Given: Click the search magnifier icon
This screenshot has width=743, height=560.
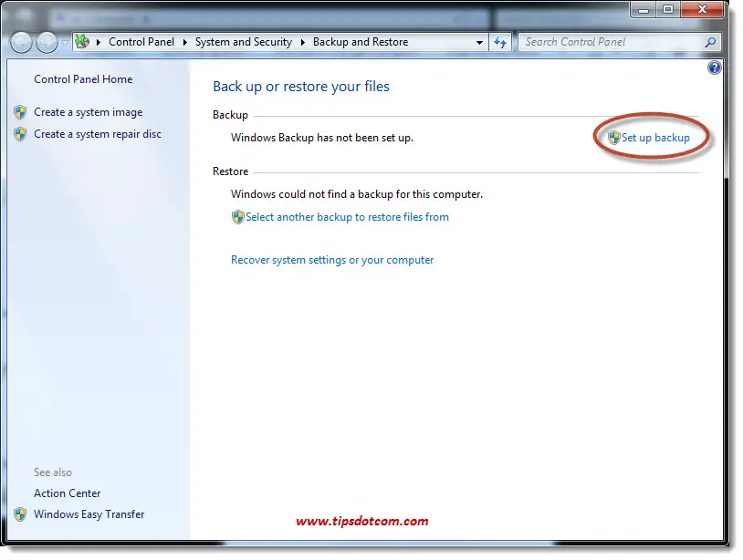Looking at the screenshot, I should click(x=711, y=42).
